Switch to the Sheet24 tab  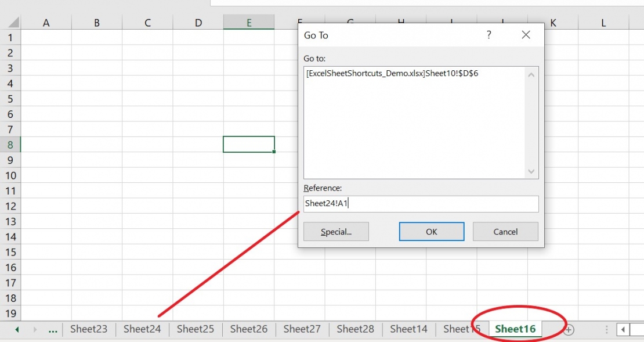pos(142,329)
